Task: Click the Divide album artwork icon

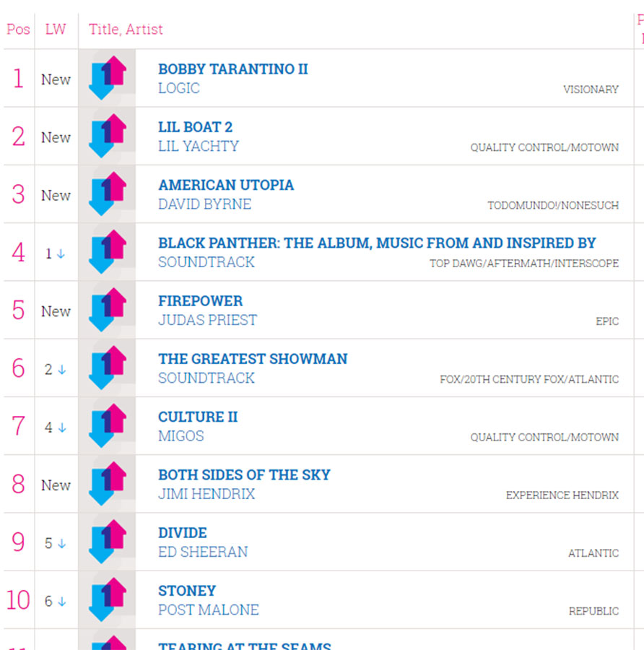Action: point(107,542)
